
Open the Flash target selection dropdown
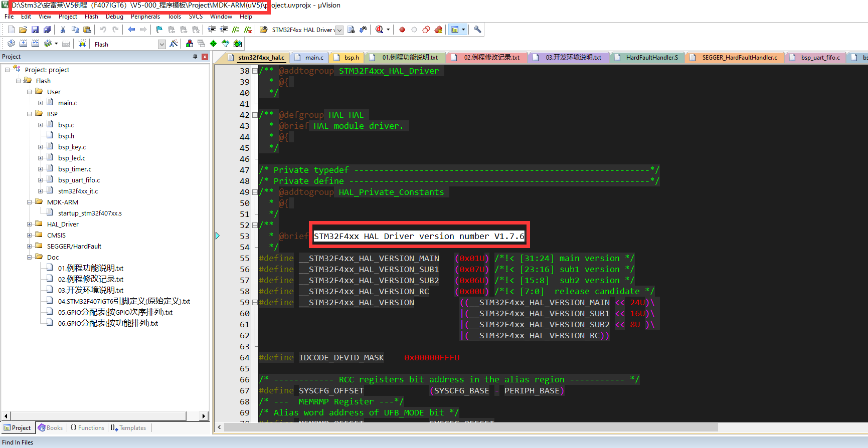(x=162, y=44)
